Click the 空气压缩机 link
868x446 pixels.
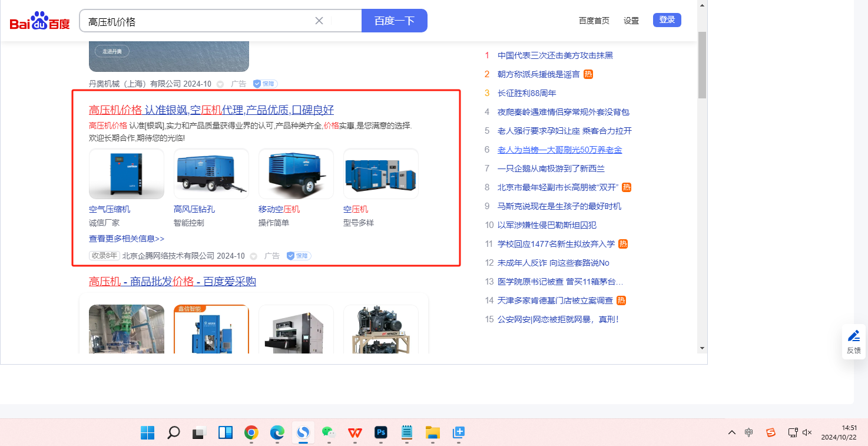coord(110,209)
